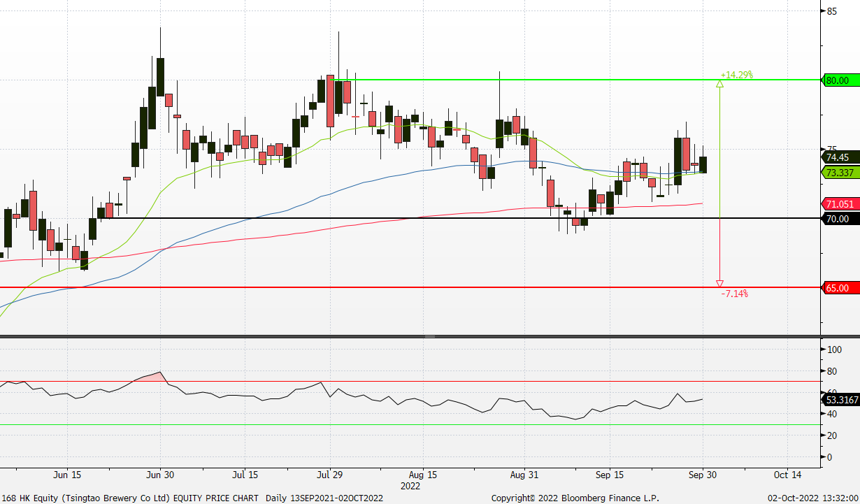Click the 85 price axis tick label
Screen dimensions: 860x504
tap(832, 11)
